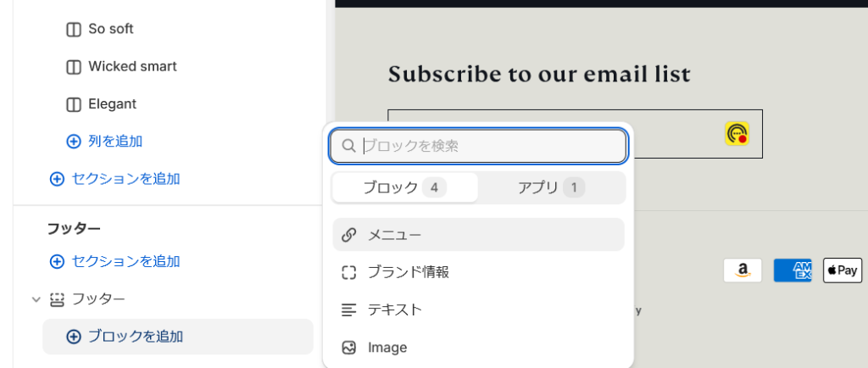Collapse the フッター section chevron
Image resolution: width=868 pixels, height=368 pixels.
coord(36,299)
